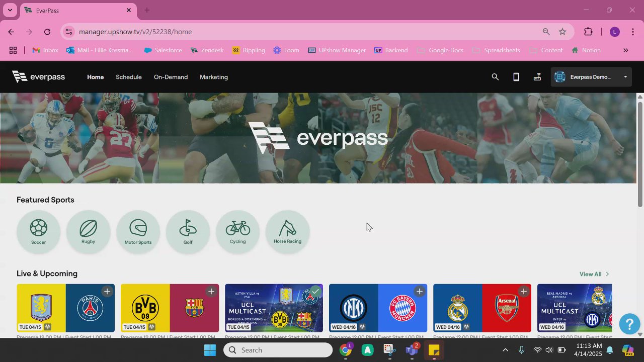Viewport: 644px width, 362px height.
Task: Uncheck the selected UCL Multicast TUE 04/15 event
Action: pyautogui.click(x=315, y=292)
